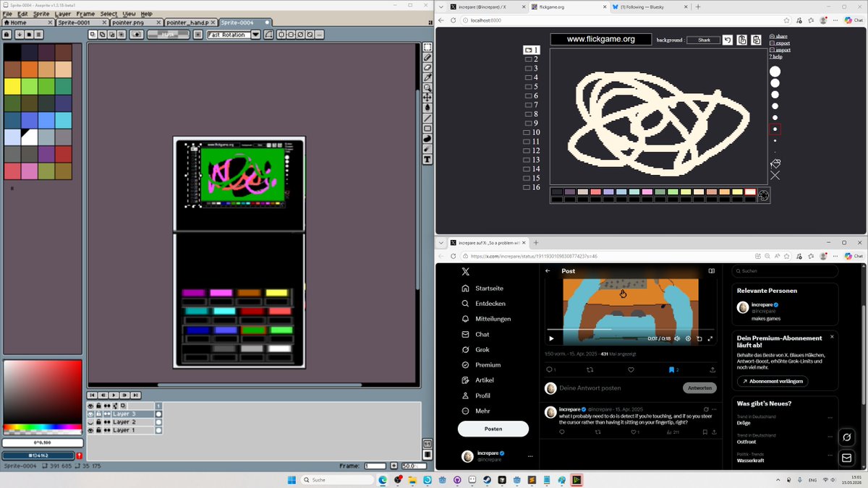Open flickgame background Shark selector

click(x=703, y=40)
